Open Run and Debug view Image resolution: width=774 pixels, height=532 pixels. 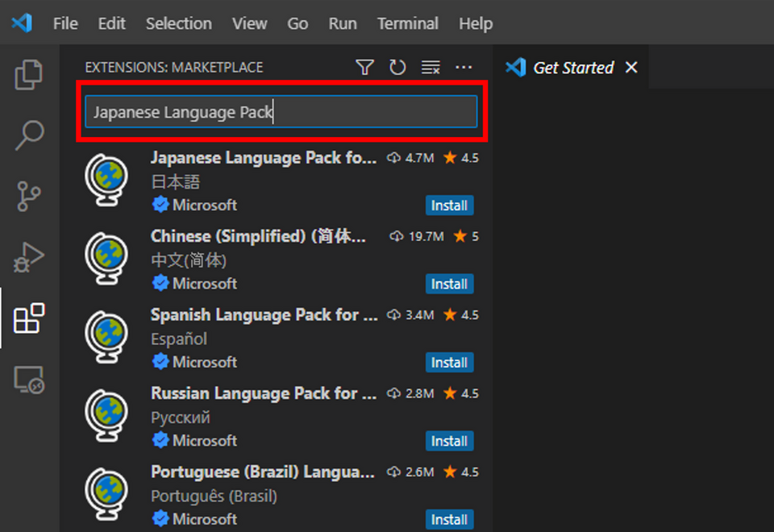(29, 256)
